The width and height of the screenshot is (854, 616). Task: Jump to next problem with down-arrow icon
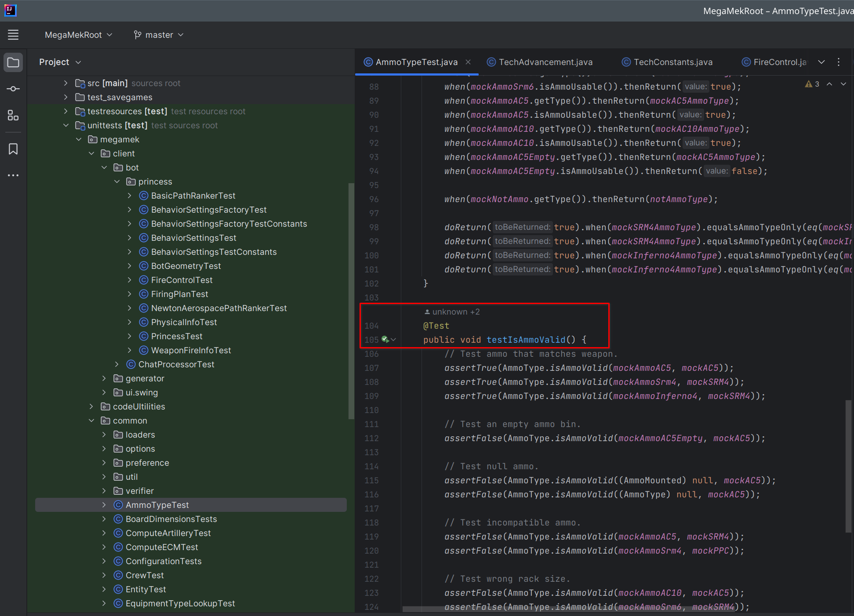(843, 84)
